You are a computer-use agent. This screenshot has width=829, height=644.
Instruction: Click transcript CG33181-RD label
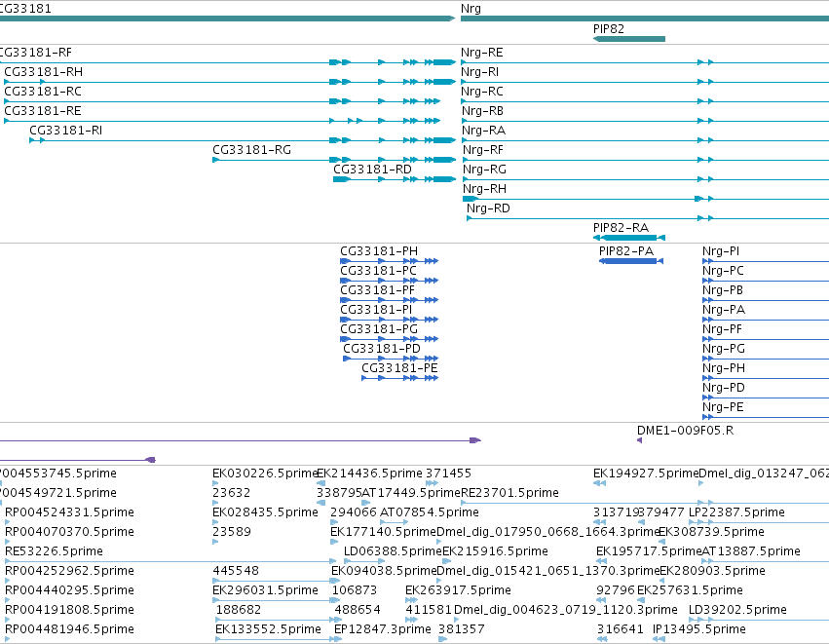tap(372, 170)
